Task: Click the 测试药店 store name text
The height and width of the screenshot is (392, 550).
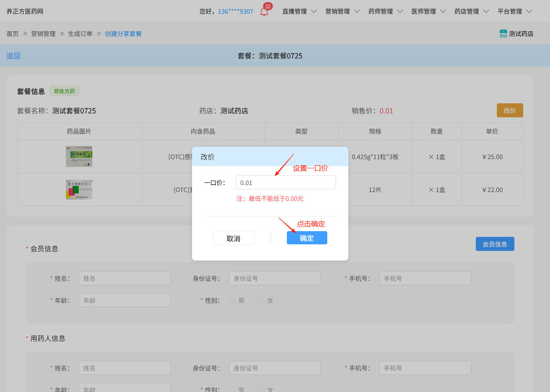Action: click(x=521, y=34)
